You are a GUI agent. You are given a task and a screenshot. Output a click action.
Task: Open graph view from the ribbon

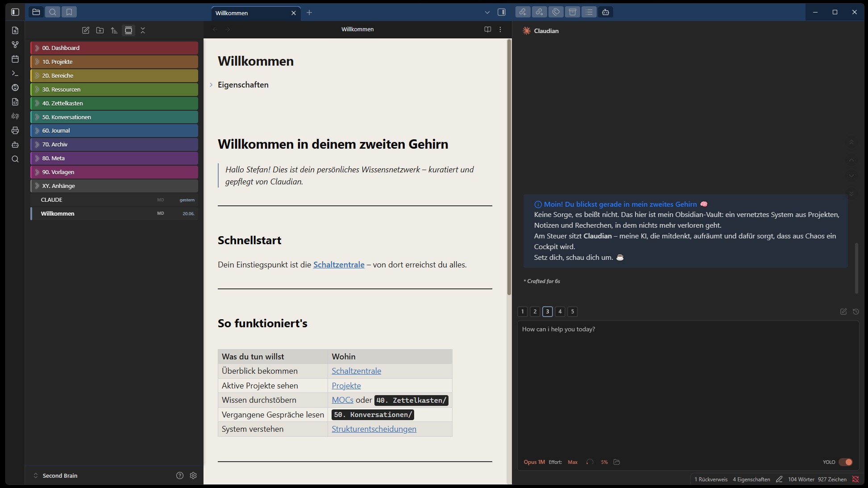15,45
